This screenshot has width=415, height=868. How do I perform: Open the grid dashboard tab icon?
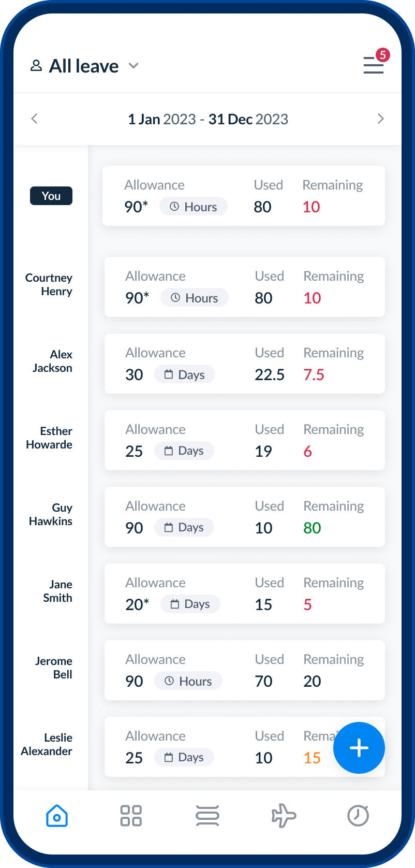click(131, 816)
